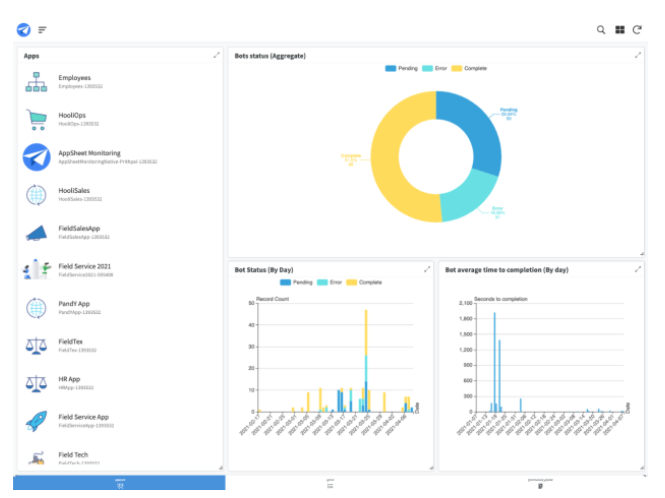Click the tallest bar in average completion chart
The height and width of the screenshot is (498, 665).
tap(495, 362)
